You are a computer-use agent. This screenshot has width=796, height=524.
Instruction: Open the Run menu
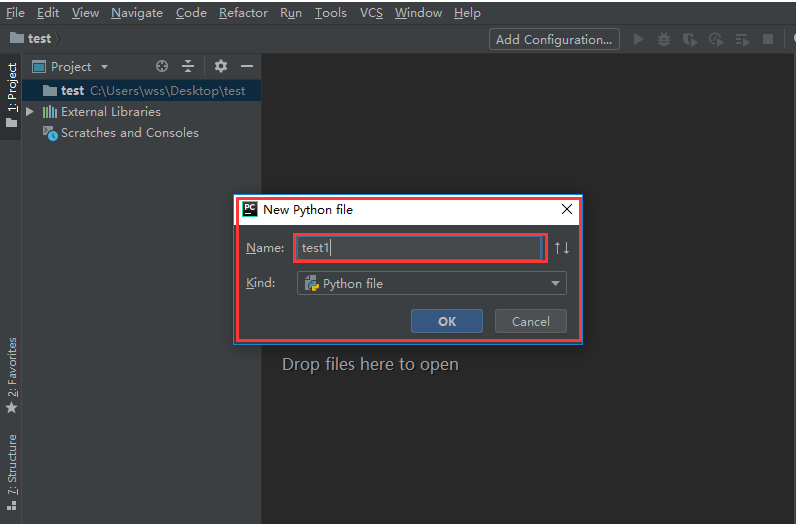click(291, 13)
